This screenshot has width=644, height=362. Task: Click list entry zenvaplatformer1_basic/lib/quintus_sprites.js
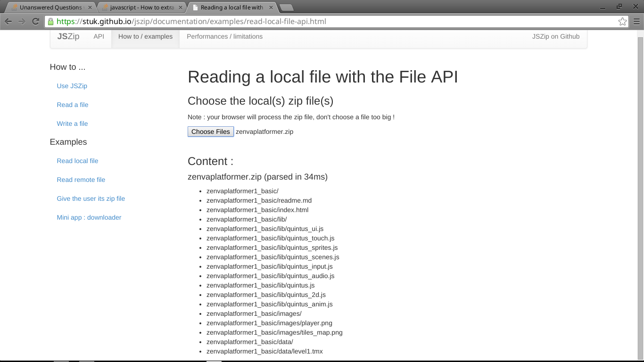[272, 247]
